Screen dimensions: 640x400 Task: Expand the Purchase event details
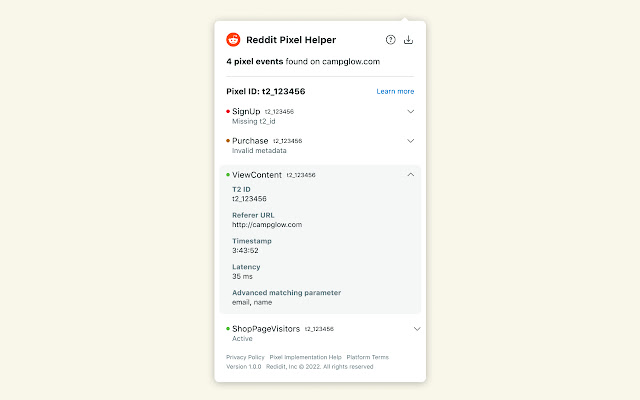pos(411,141)
